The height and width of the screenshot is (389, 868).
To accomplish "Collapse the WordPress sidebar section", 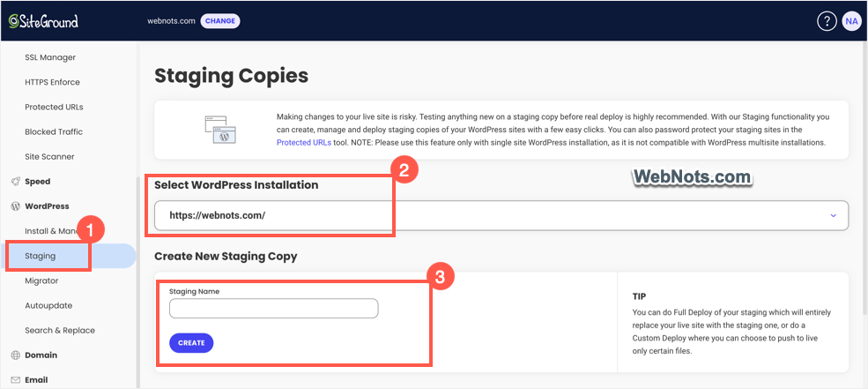I will [47, 206].
